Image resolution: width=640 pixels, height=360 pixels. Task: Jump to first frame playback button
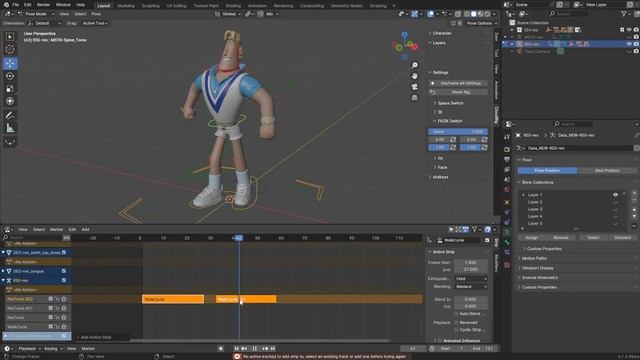tap(236, 349)
